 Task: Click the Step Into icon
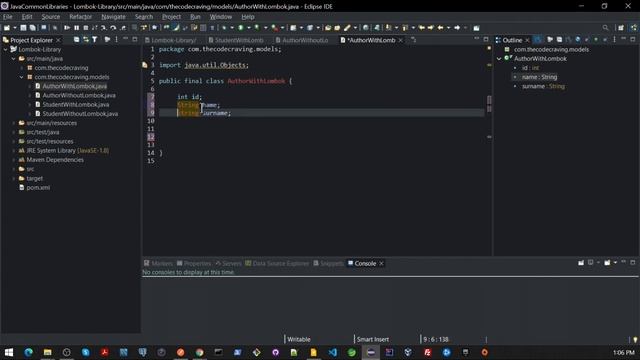point(104,28)
